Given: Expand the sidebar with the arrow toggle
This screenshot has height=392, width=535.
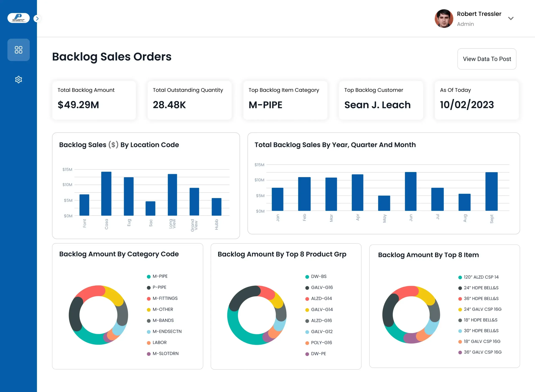Looking at the screenshot, I should pyautogui.click(x=37, y=19).
